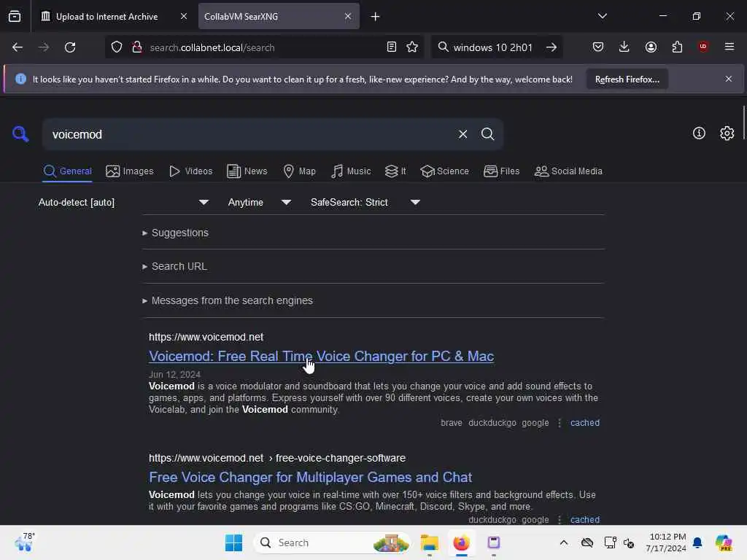Run the 'windows 10 2h01' search arrow

(x=551, y=47)
